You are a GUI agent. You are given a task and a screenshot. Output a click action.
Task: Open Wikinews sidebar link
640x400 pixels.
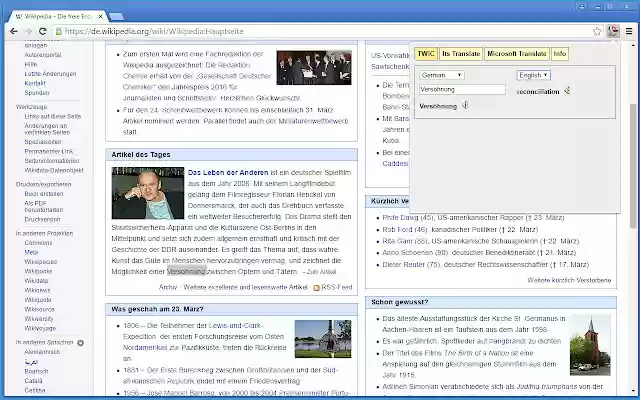tap(38, 290)
